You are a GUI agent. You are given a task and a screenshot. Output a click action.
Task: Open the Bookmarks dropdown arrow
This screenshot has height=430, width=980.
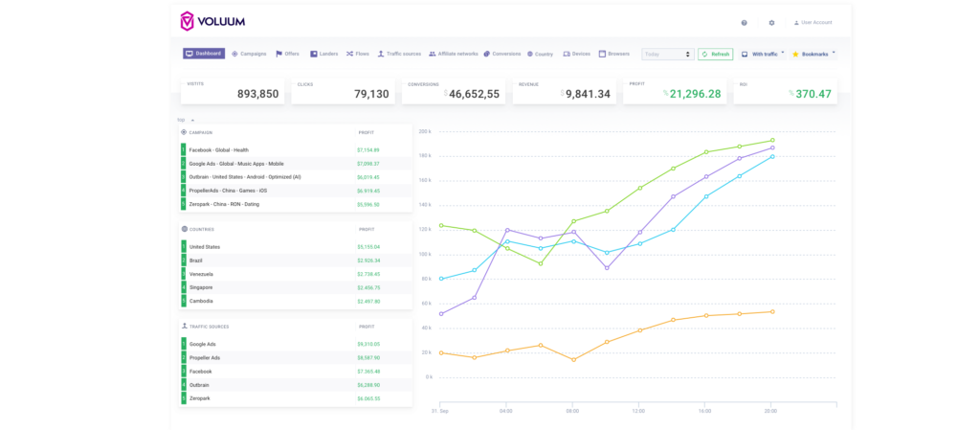coord(834,53)
